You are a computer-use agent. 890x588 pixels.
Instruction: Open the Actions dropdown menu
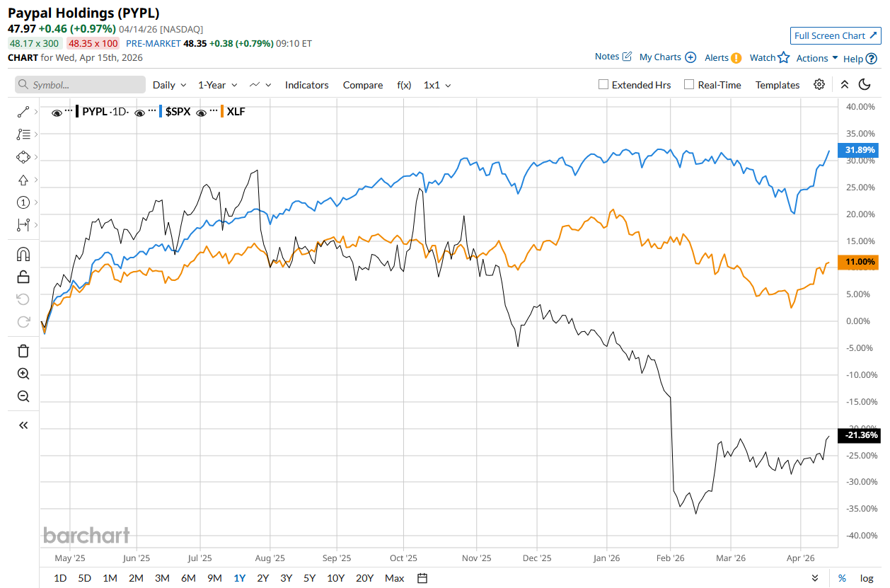816,58
